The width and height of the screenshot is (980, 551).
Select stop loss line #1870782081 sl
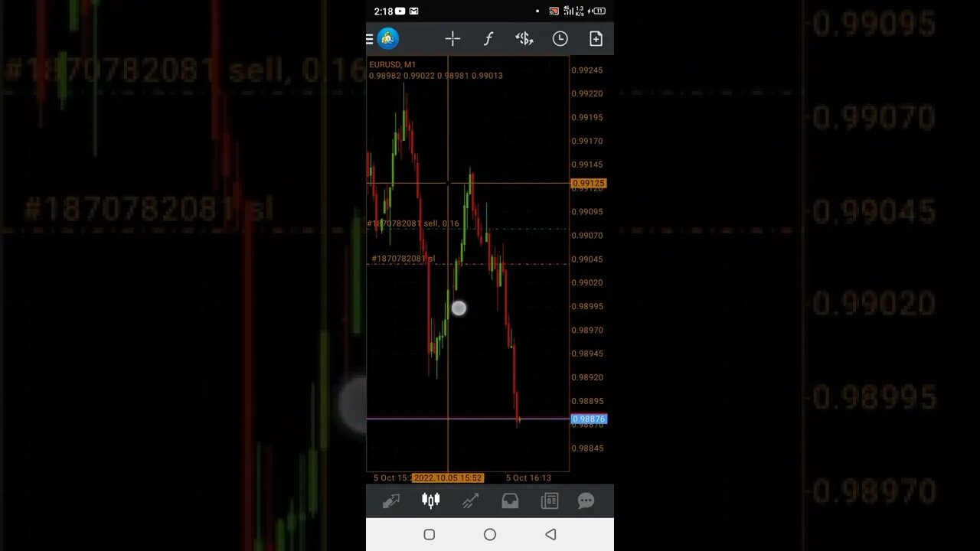(x=403, y=259)
